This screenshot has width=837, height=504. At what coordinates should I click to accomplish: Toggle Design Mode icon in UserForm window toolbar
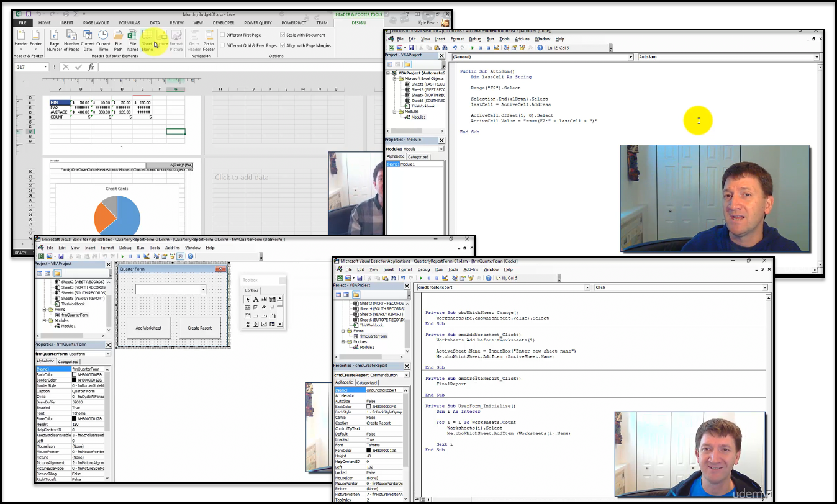tap(147, 256)
